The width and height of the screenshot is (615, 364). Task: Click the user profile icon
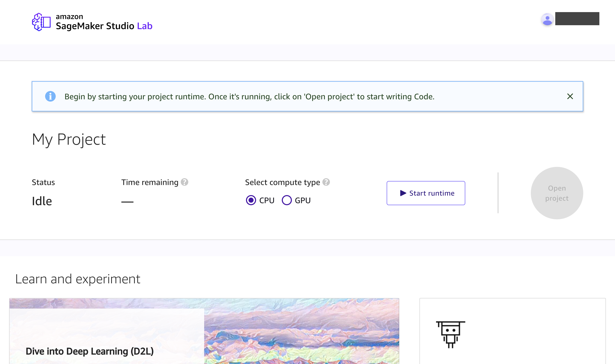(547, 18)
